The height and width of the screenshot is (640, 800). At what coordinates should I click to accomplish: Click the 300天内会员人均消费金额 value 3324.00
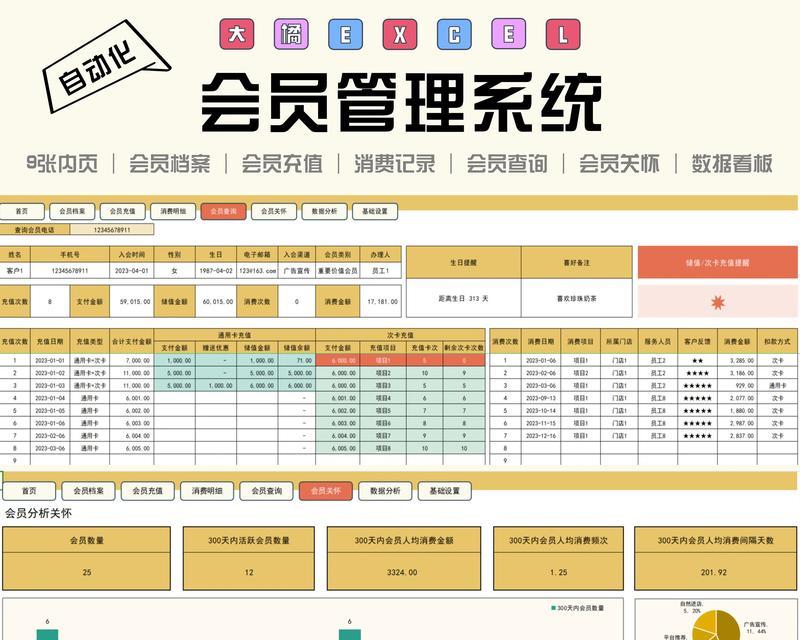click(x=403, y=572)
